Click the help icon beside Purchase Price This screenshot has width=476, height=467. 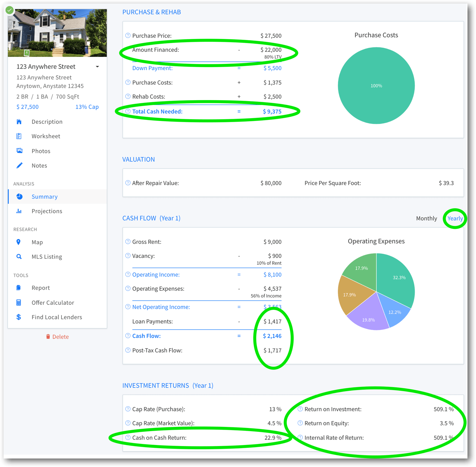[128, 35]
